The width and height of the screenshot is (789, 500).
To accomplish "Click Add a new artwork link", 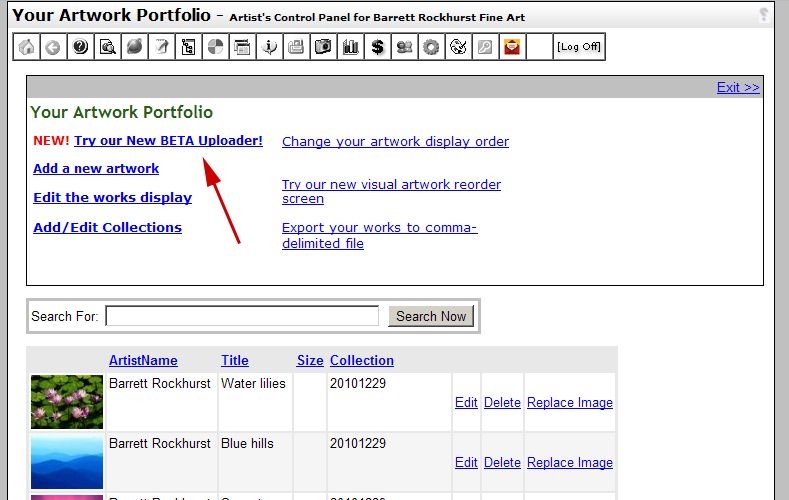I will tap(96, 169).
